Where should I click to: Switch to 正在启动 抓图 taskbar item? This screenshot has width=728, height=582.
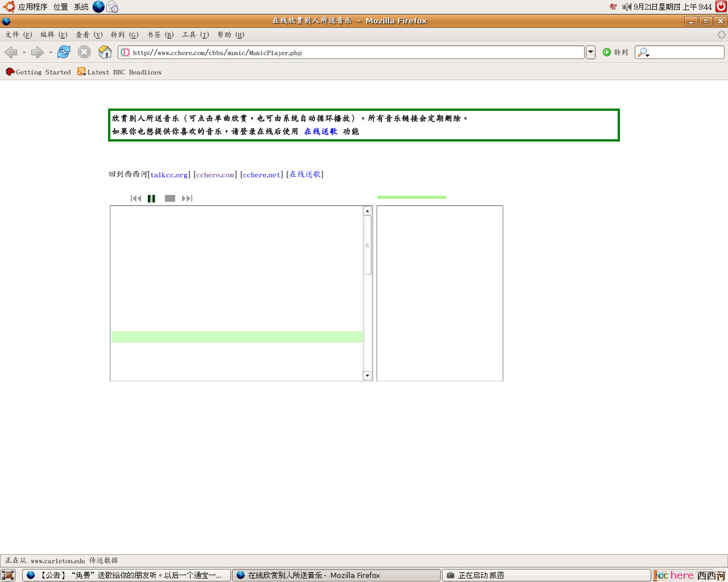coord(546,575)
